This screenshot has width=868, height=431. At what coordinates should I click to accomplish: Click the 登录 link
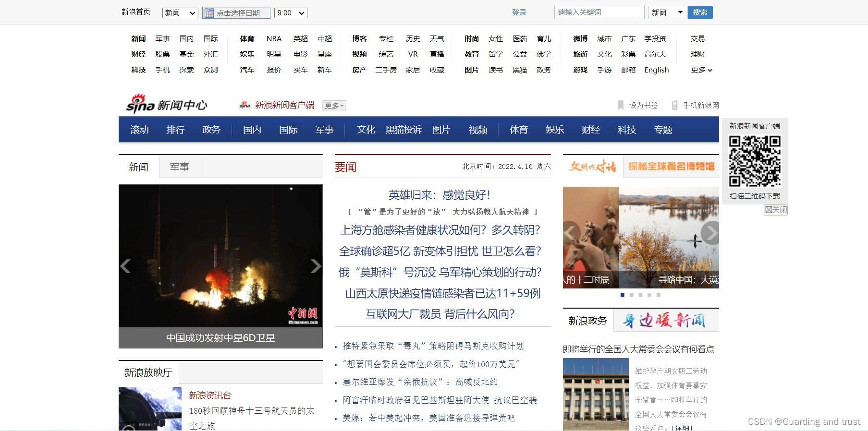(x=519, y=12)
